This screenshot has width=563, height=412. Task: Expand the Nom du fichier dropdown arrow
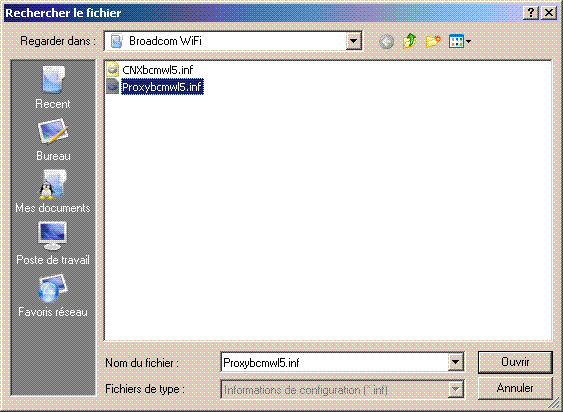pos(455,362)
